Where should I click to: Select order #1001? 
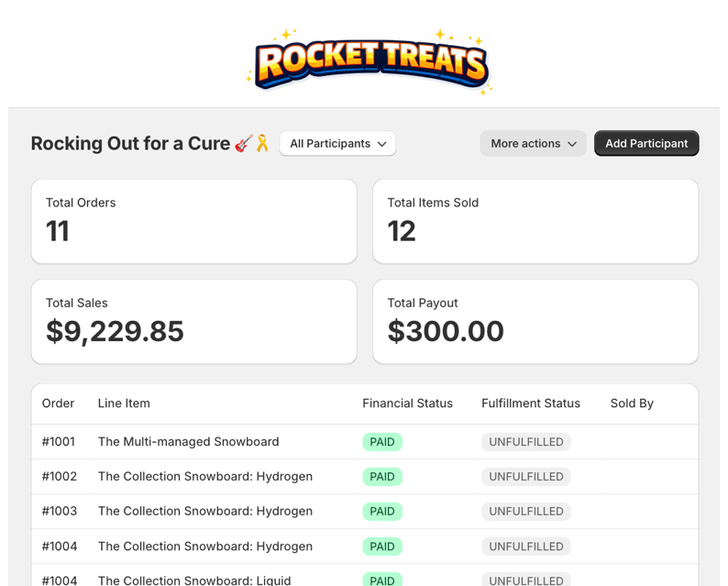tap(59, 442)
